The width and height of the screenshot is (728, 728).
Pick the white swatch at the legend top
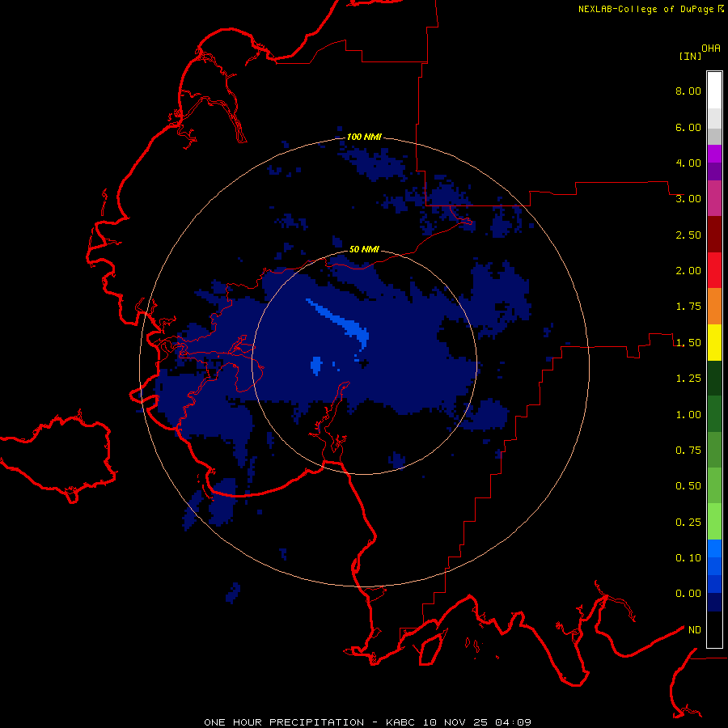(x=714, y=90)
